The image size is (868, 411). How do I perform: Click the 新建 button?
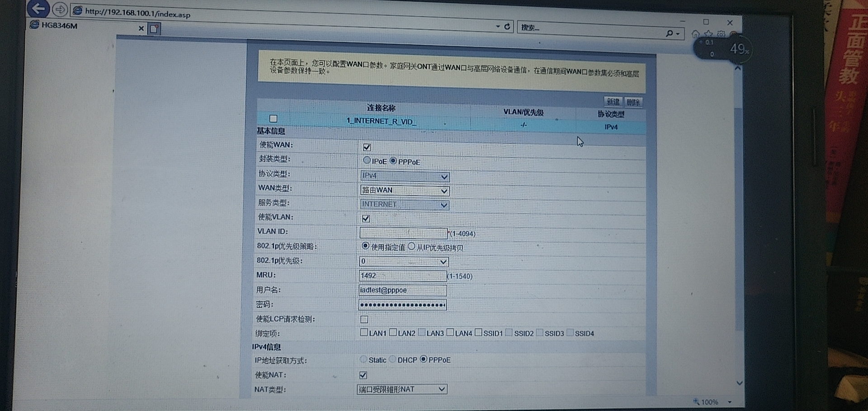[x=613, y=102]
